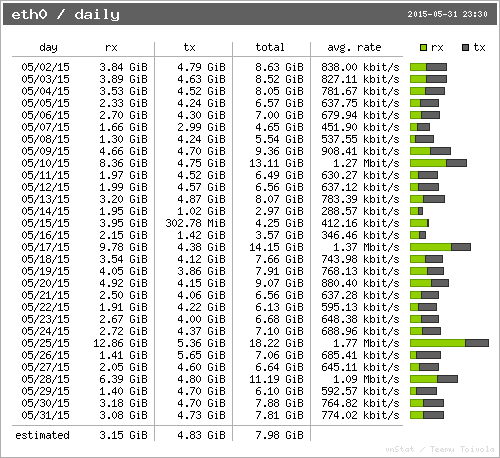Click the 05/14/15 traffic bar

click(416, 211)
